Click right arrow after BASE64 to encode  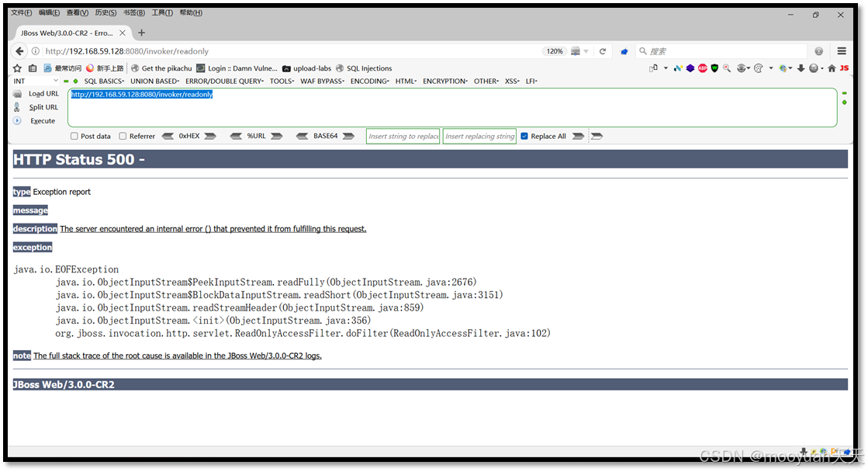click(x=348, y=137)
